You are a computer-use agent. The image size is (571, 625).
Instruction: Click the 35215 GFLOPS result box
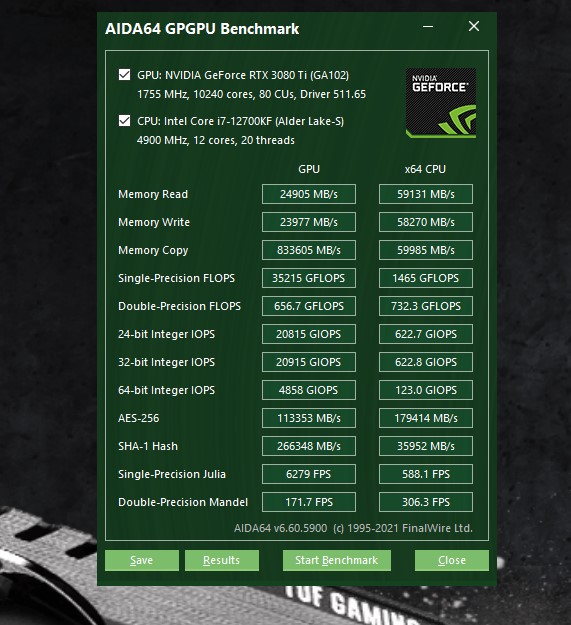point(309,278)
